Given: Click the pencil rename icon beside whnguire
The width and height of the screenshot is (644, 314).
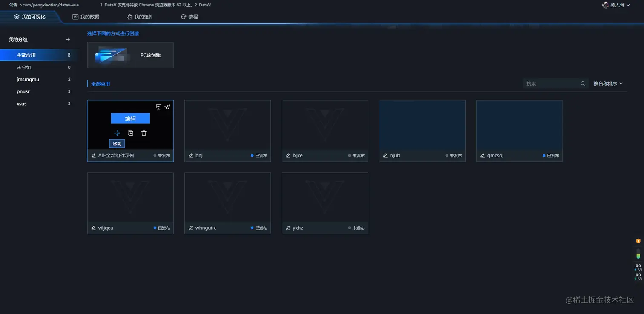Looking at the screenshot, I should [191, 228].
